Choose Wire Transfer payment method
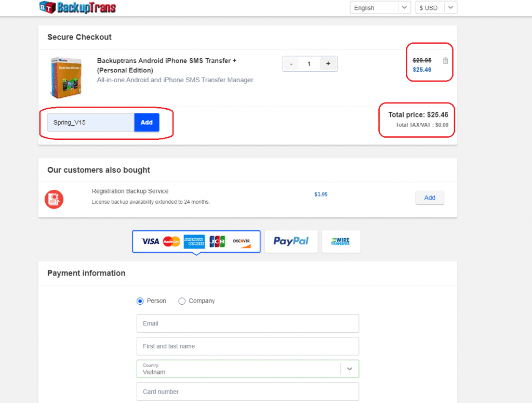Image resolution: width=532 pixels, height=403 pixels. point(341,241)
